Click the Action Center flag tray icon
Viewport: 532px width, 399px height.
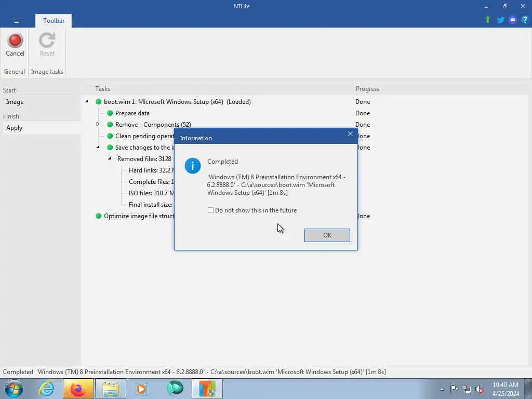coord(454,389)
